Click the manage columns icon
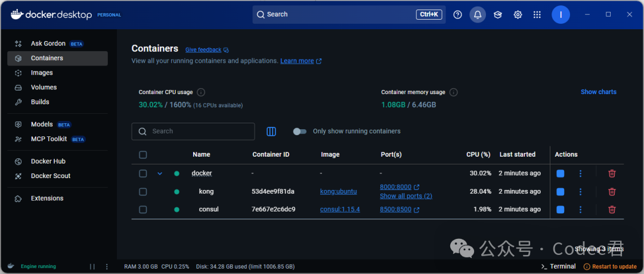Screen dimensions: 644x274 (271, 131)
